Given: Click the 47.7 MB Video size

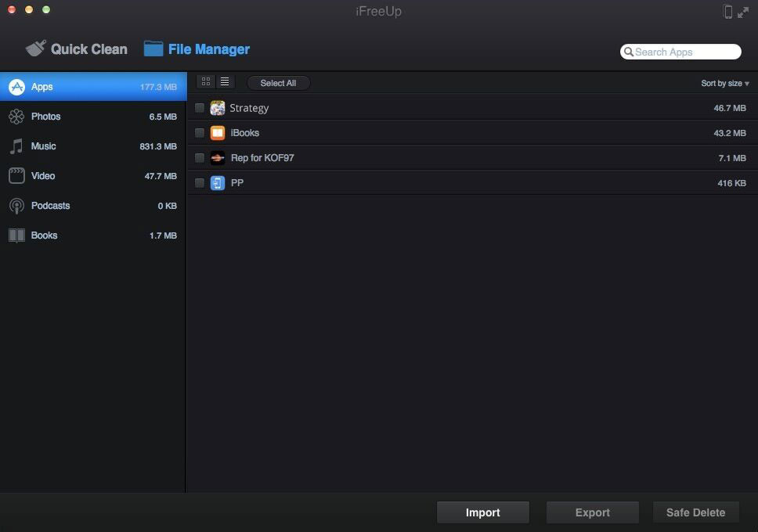Looking at the screenshot, I should pos(161,176).
